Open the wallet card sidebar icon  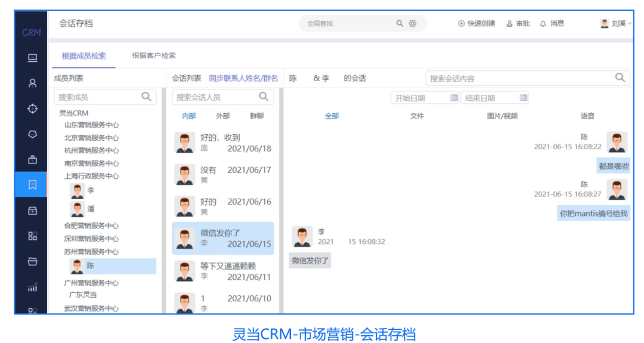point(32,211)
